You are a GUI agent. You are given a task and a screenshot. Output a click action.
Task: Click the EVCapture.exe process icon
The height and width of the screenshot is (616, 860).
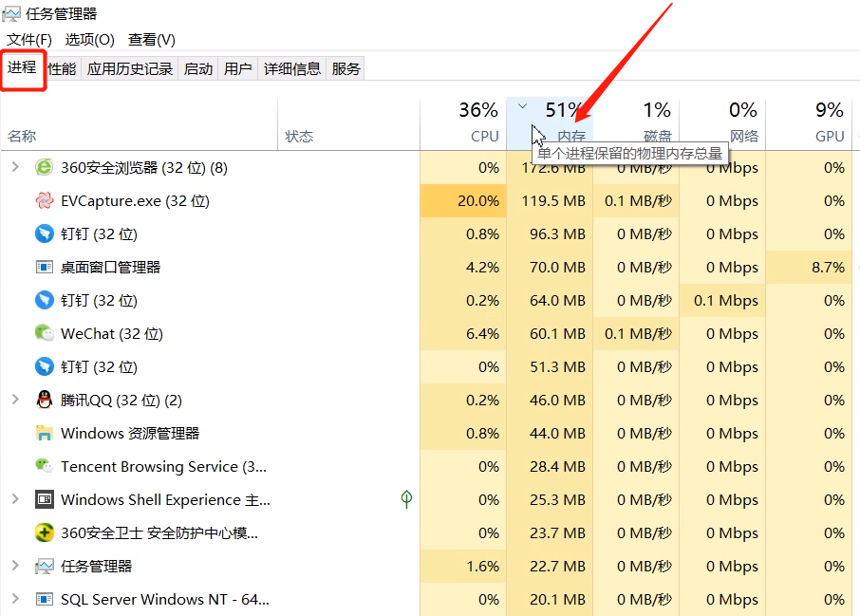click(45, 200)
